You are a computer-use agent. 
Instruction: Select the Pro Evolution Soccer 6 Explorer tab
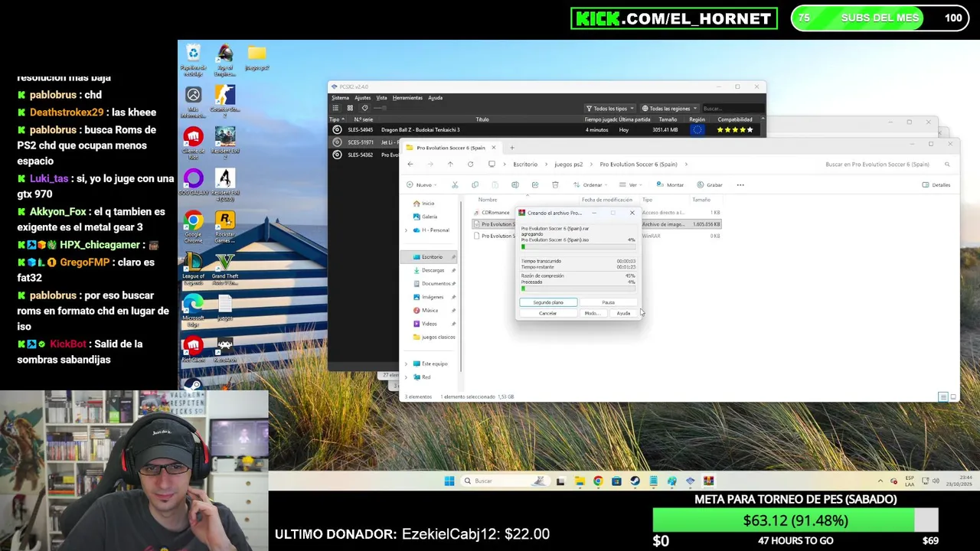[450, 148]
